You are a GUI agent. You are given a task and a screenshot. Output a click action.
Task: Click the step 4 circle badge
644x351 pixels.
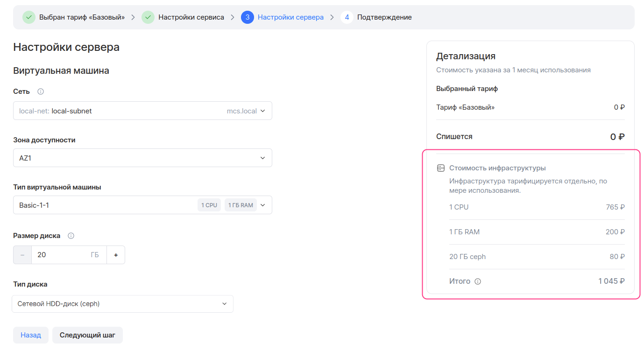pyautogui.click(x=347, y=17)
